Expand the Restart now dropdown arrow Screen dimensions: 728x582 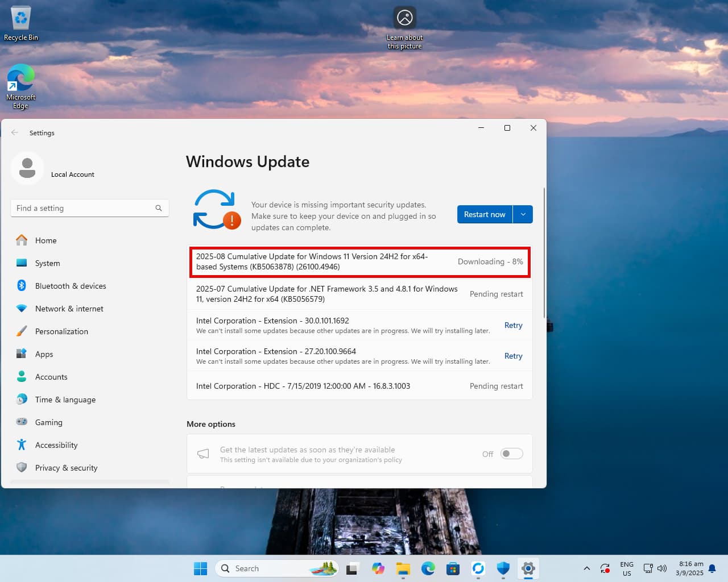(523, 214)
